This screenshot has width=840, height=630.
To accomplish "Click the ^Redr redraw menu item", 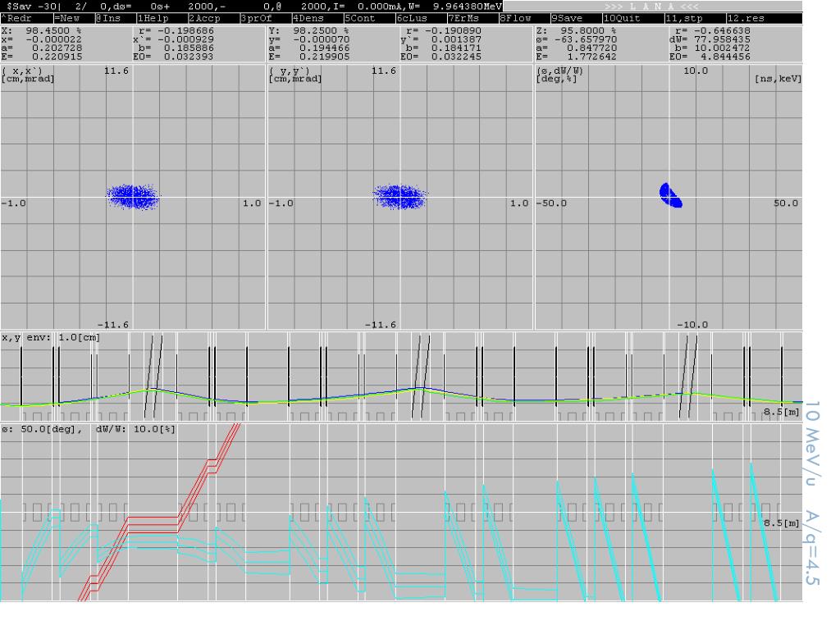I will (17, 18).
